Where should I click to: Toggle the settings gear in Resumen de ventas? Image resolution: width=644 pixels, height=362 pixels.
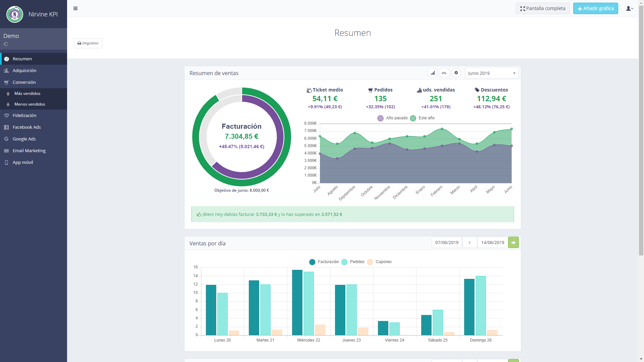pos(457,73)
